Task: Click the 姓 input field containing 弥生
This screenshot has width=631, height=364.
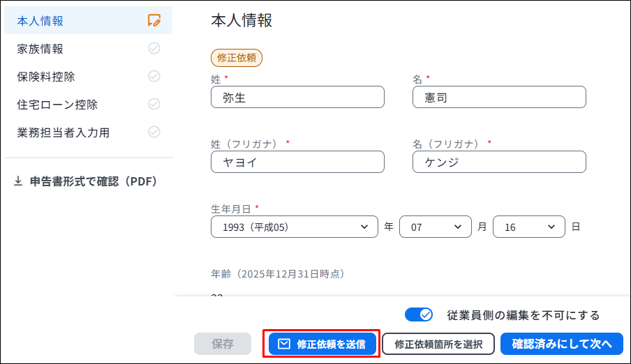Action: click(x=297, y=98)
